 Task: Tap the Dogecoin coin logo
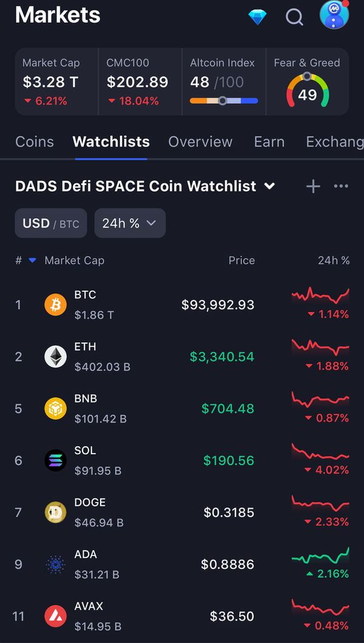[x=56, y=512]
